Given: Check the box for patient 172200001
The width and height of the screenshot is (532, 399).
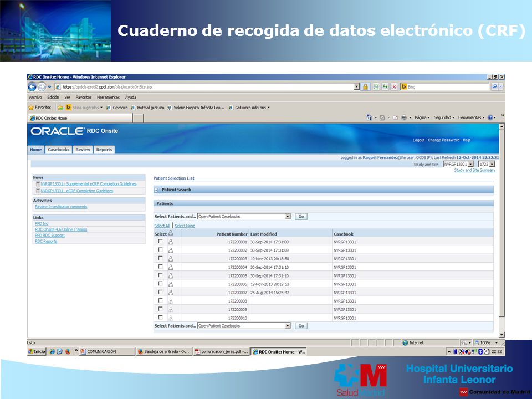Looking at the screenshot, I should (x=161, y=241).
